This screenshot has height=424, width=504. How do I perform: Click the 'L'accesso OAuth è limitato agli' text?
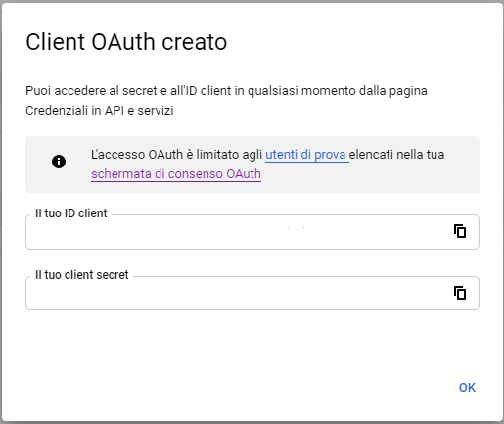click(x=176, y=155)
